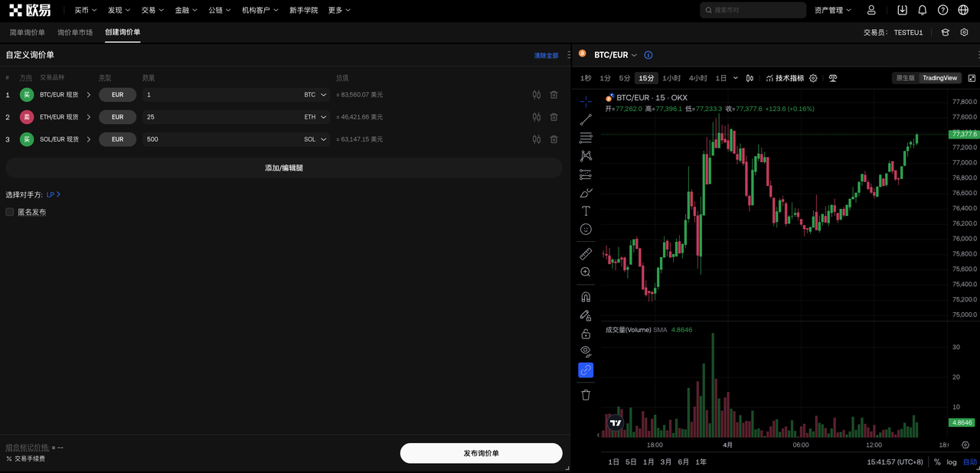980x473 pixels.
Task: Select the trend line drawing tool
Action: click(x=586, y=119)
